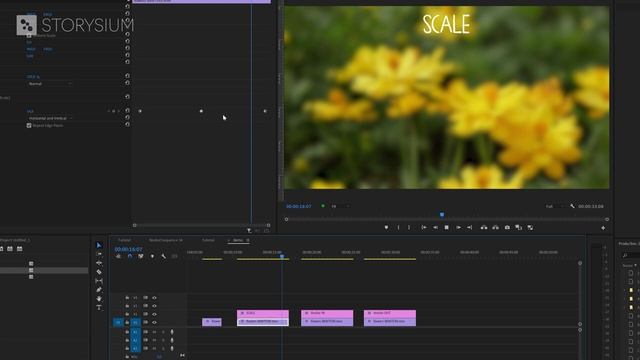The image size is (640, 360).
Task: Hide video track V2 with its eye icon
Action: [x=154, y=314]
